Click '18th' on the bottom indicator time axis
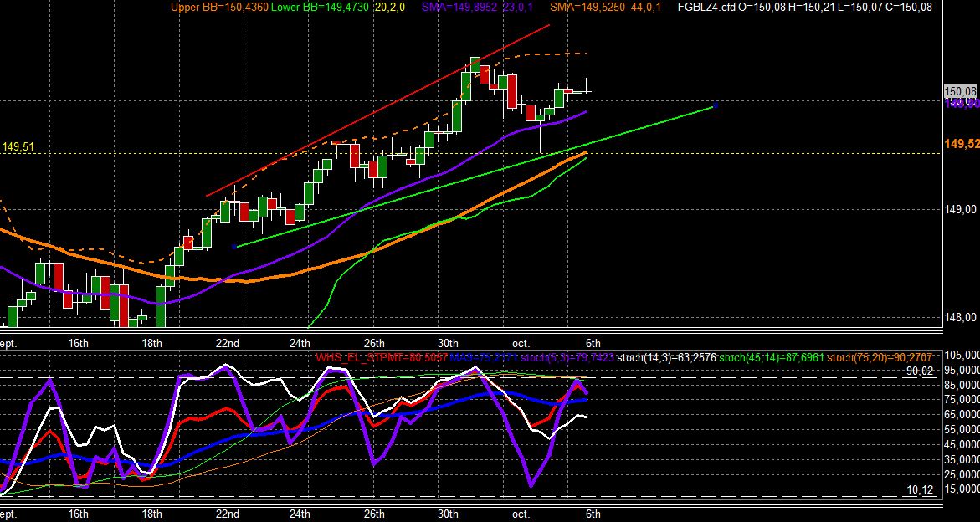 coord(151,514)
